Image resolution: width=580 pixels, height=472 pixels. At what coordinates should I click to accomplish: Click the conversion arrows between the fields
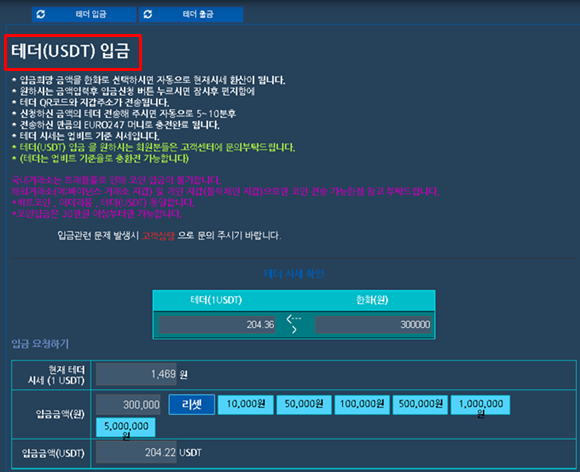(294, 324)
